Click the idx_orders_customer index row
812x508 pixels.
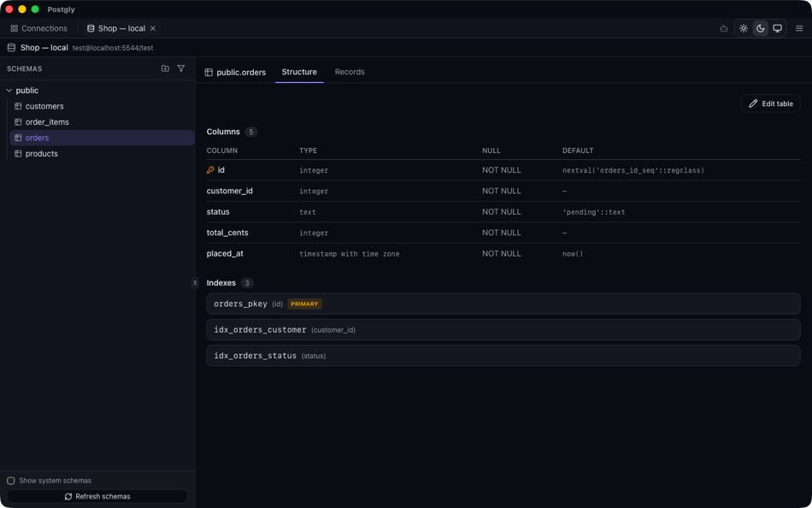click(x=503, y=329)
